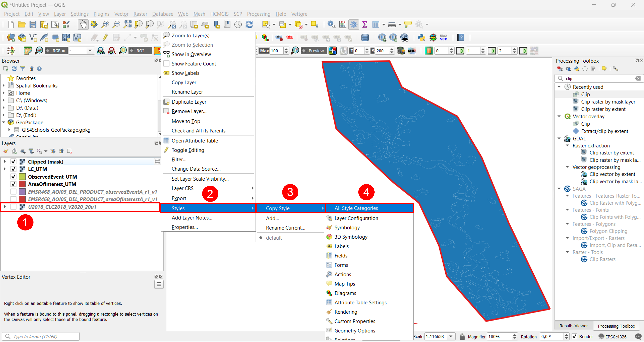
Task: Show the EMSR468 observedEventA layer
Action: tap(13, 192)
